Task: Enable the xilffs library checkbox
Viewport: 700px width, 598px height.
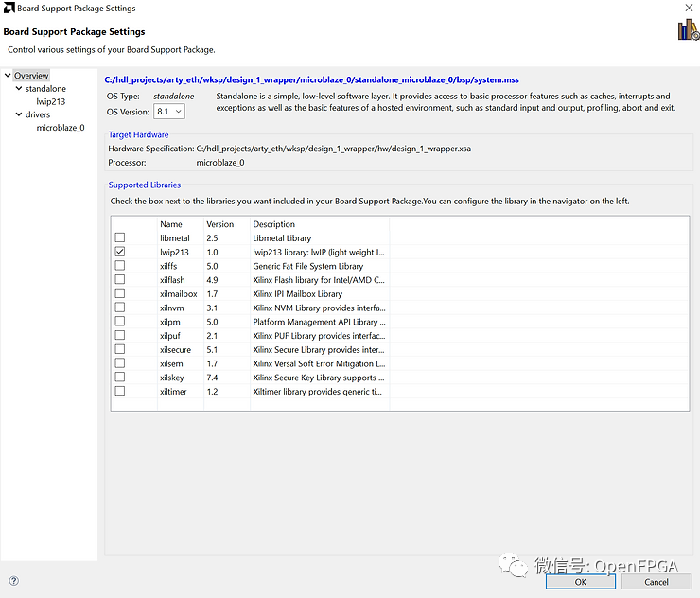Action: pyautogui.click(x=120, y=266)
